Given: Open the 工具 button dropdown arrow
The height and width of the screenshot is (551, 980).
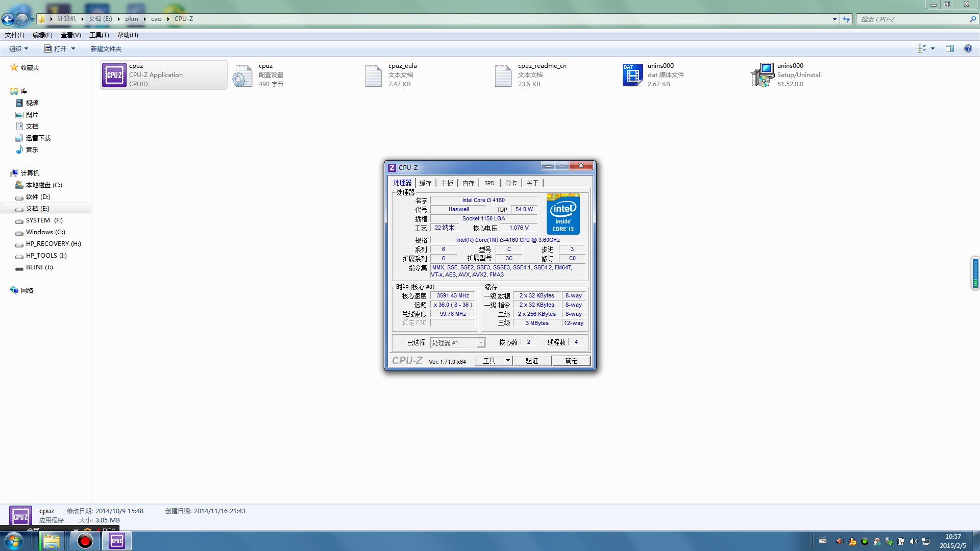Looking at the screenshot, I should tap(508, 361).
